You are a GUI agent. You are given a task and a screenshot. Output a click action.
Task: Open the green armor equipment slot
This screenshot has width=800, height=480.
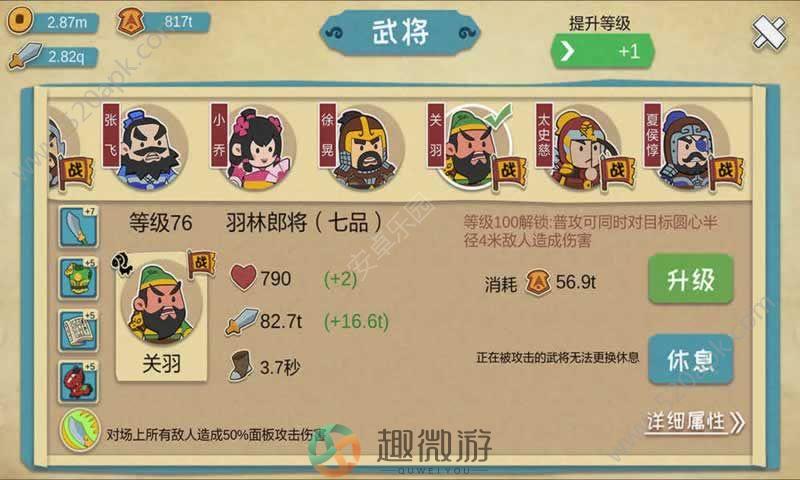78,279
